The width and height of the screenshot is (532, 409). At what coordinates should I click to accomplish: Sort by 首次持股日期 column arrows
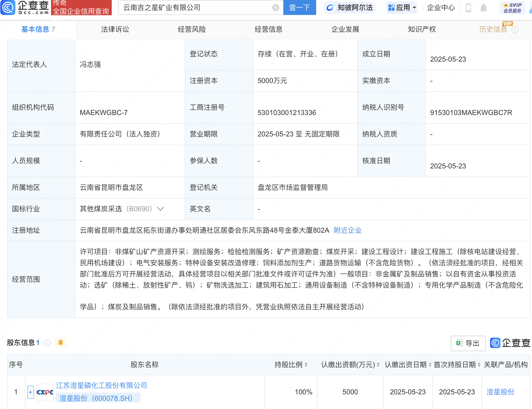479,365
